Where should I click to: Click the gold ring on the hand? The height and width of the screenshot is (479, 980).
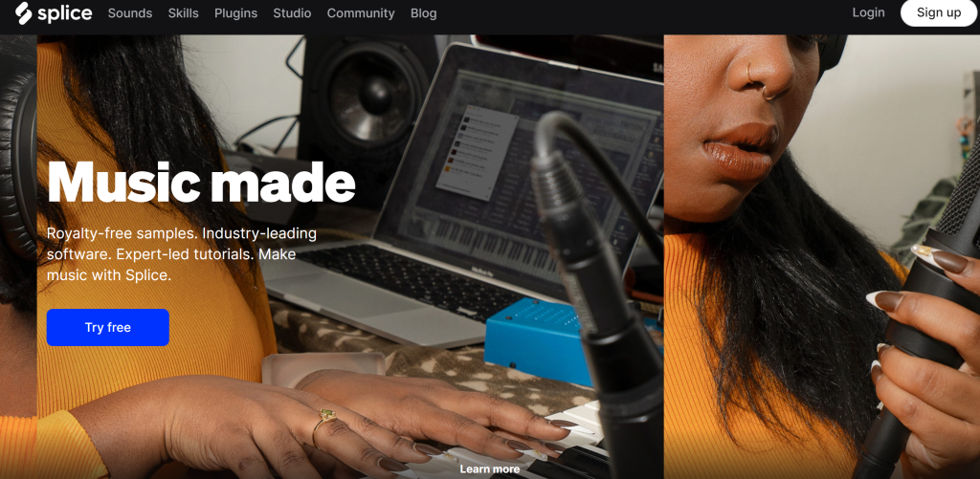pyautogui.click(x=323, y=425)
